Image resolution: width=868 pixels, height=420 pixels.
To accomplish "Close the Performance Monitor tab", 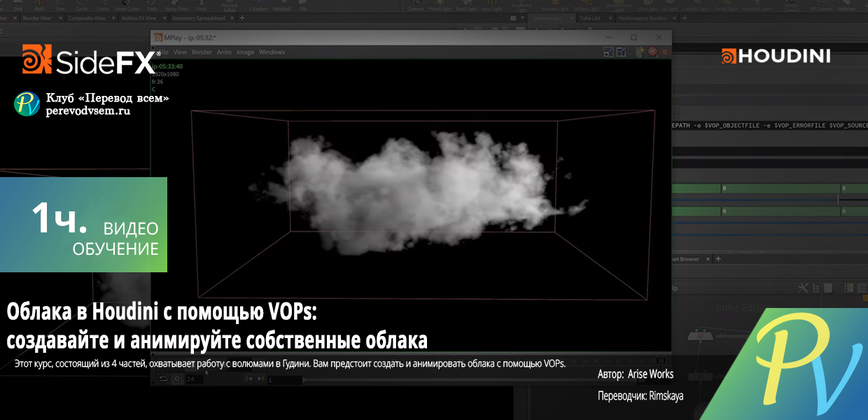I will point(673,17).
